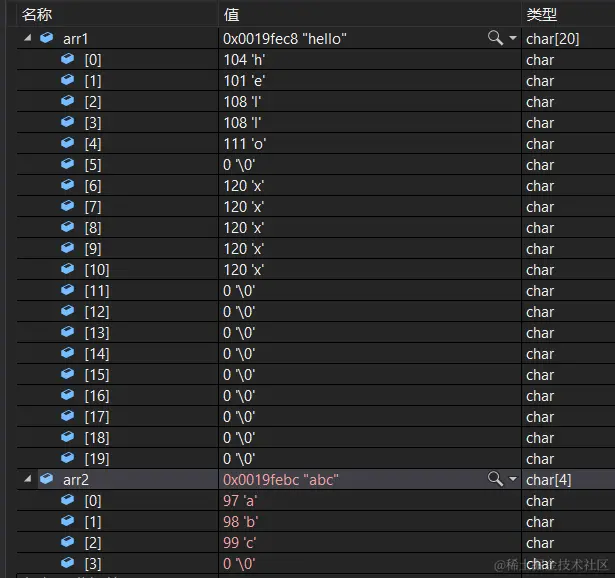The height and width of the screenshot is (578, 615).
Task: Select arr1 [6] value 120 'x'
Action: pyautogui.click(x=244, y=186)
